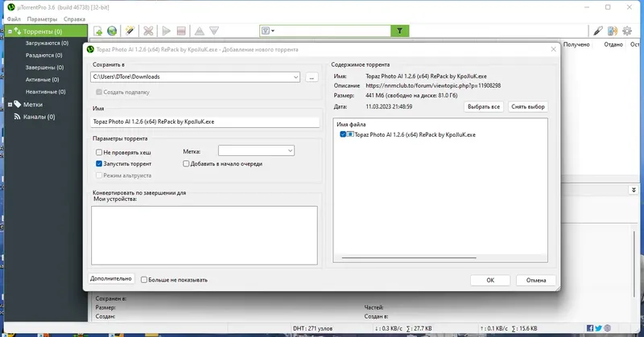Image resolution: width=644 pixels, height=337 pixels.
Task: Click the Stop Torrent square icon
Action: (x=181, y=31)
